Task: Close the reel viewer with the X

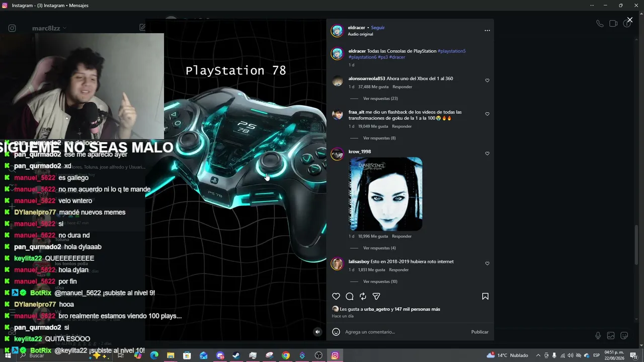Action: [x=629, y=20]
